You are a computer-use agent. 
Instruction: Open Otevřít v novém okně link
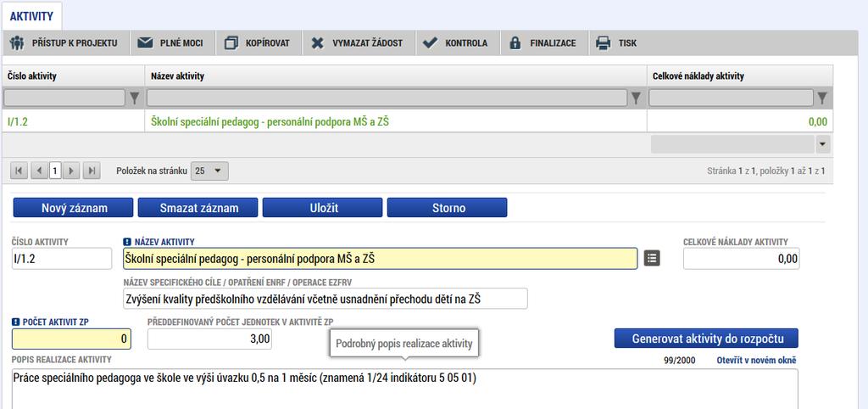click(x=757, y=361)
